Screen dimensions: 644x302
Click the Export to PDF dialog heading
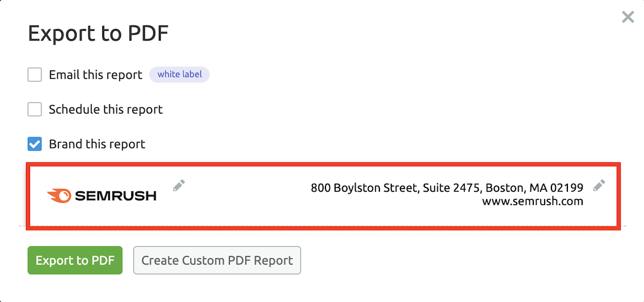pyautogui.click(x=98, y=34)
